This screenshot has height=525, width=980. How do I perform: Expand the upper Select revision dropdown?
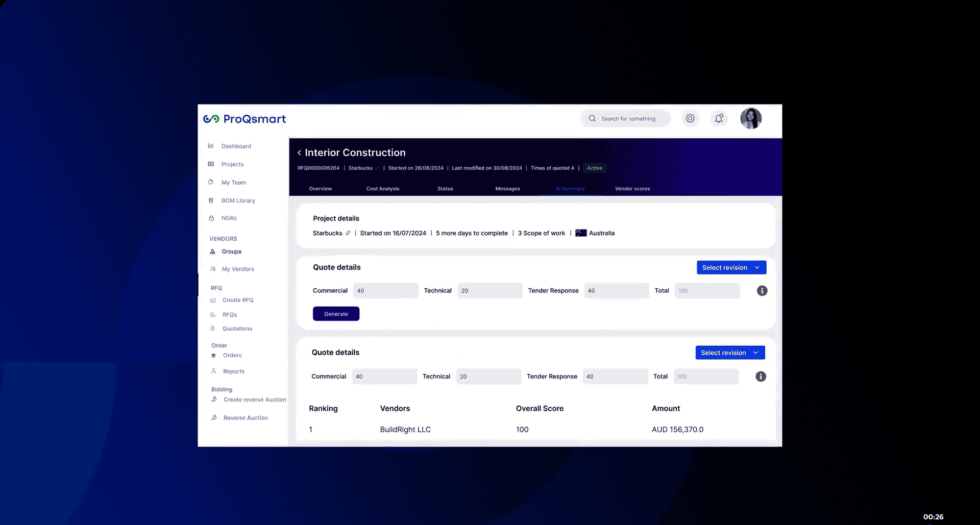coord(731,267)
